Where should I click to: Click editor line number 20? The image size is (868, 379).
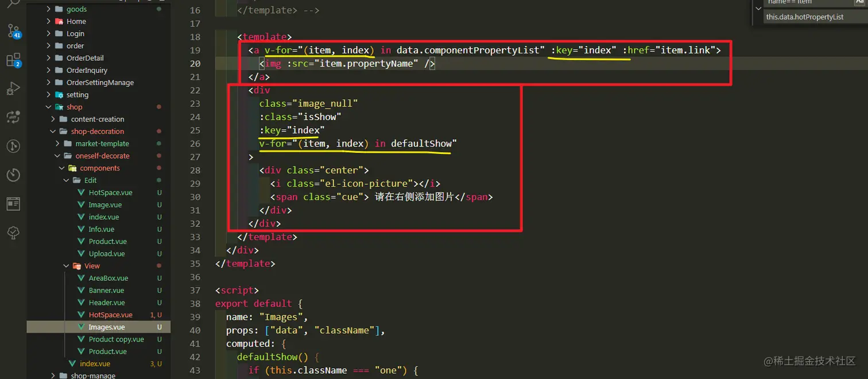point(195,64)
